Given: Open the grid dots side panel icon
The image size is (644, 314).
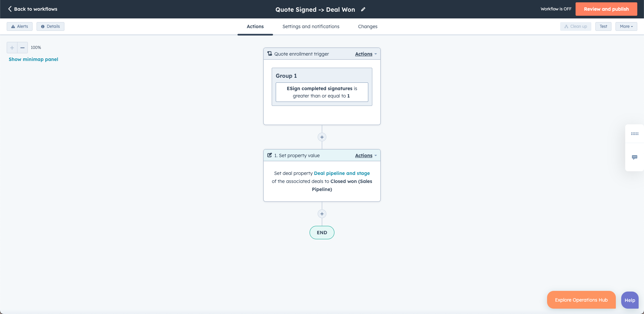Looking at the screenshot, I should [x=635, y=134].
